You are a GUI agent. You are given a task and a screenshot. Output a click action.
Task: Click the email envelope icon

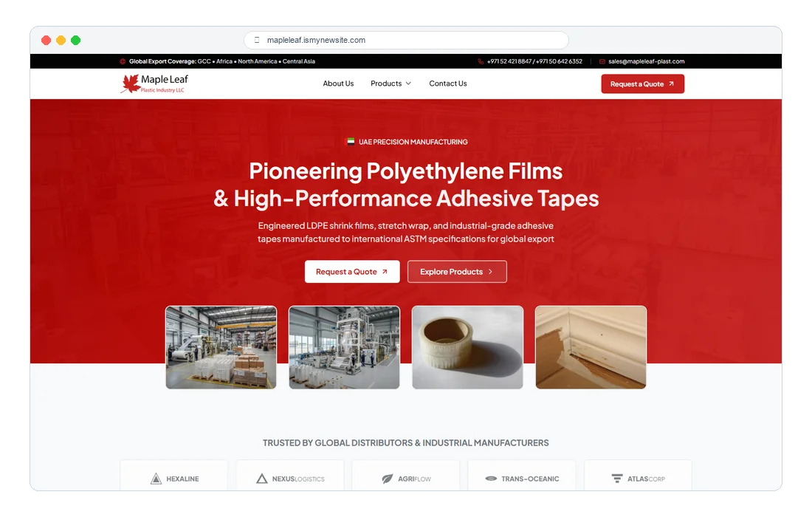pyautogui.click(x=602, y=61)
